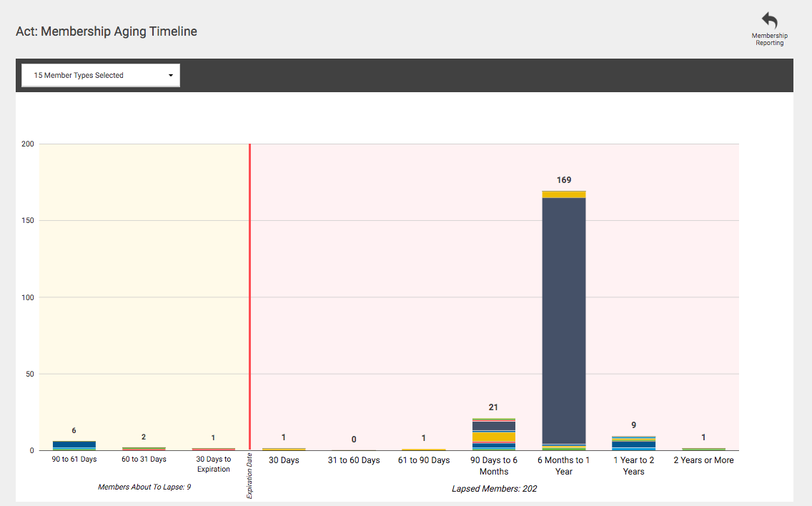Viewport: 812px width, 506px height.
Task: Click the 9 value label above 1 Year to 2 Years
Action: click(x=633, y=425)
